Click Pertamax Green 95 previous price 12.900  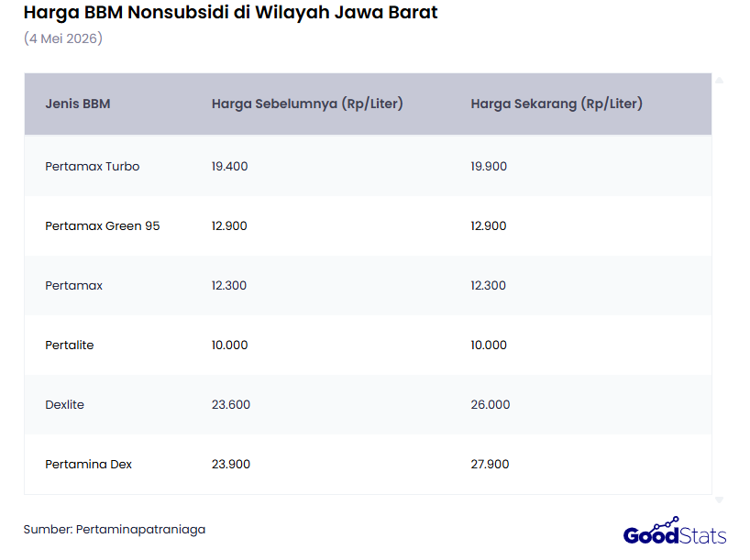coord(229,225)
